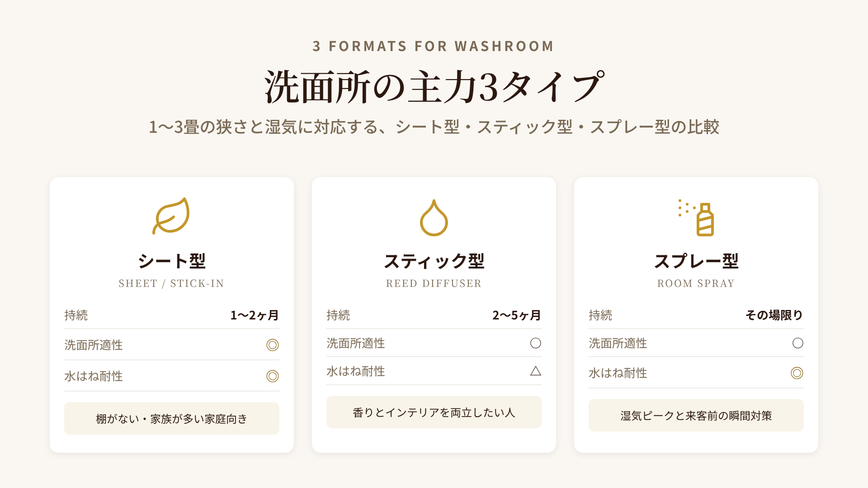Click the 1〜2ヶ月 duration value

(x=255, y=315)
